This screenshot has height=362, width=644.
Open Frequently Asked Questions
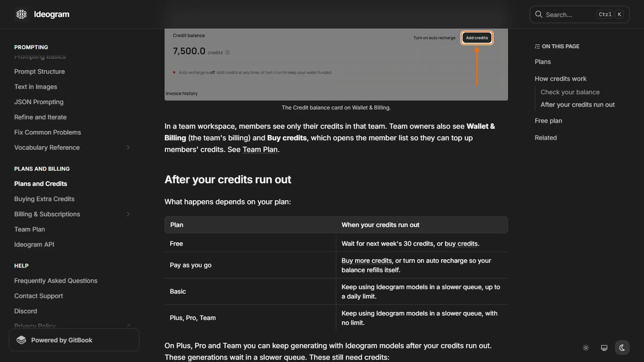(x=56, y=281)
